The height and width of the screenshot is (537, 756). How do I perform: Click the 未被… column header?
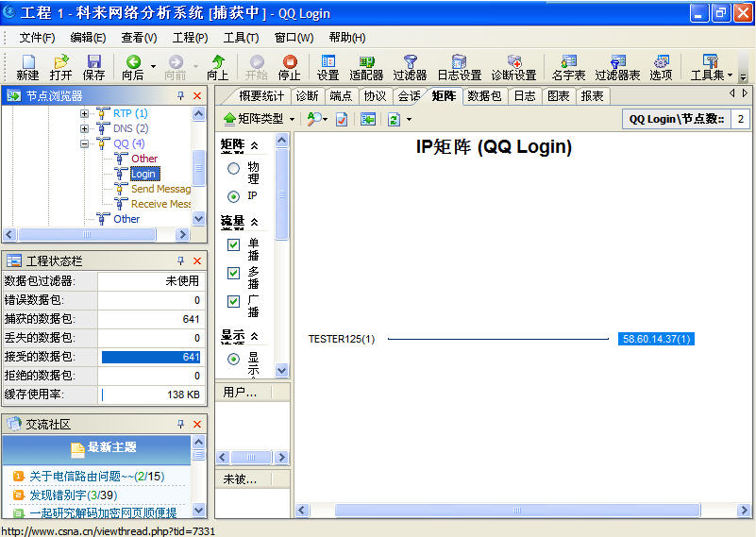coord(243,479)
